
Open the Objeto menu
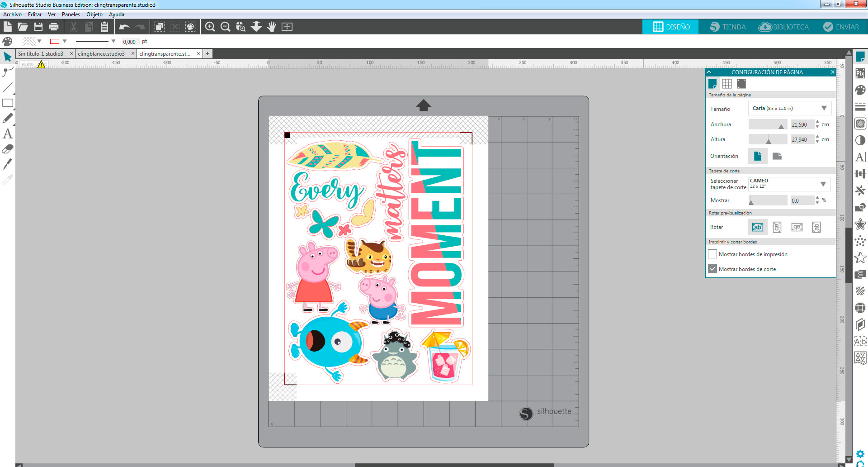[x=94, y=14]
